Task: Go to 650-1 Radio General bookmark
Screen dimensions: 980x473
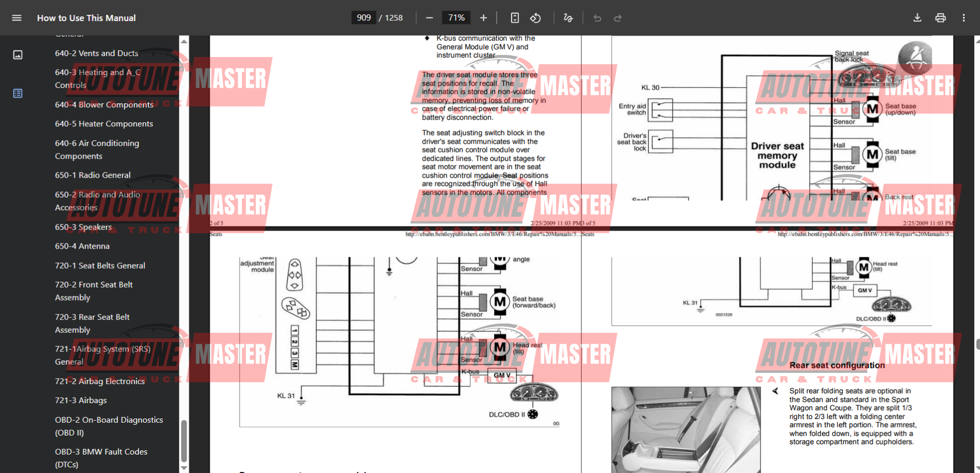Action: pos(93,175)
